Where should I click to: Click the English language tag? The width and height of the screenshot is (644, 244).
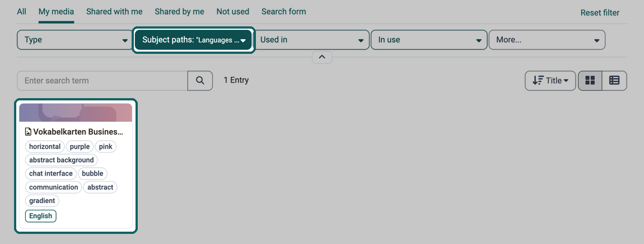tap(41, 216)
